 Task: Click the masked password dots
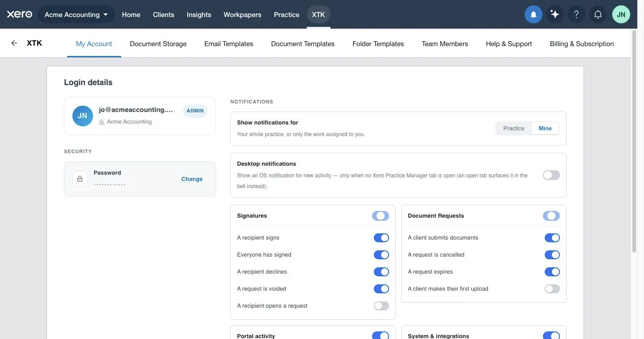(110, 185)
